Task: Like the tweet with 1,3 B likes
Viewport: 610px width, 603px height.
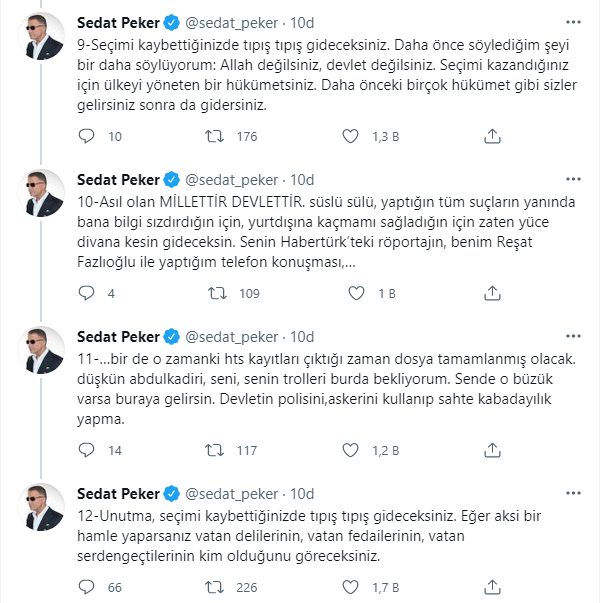Action: [351, 137]
